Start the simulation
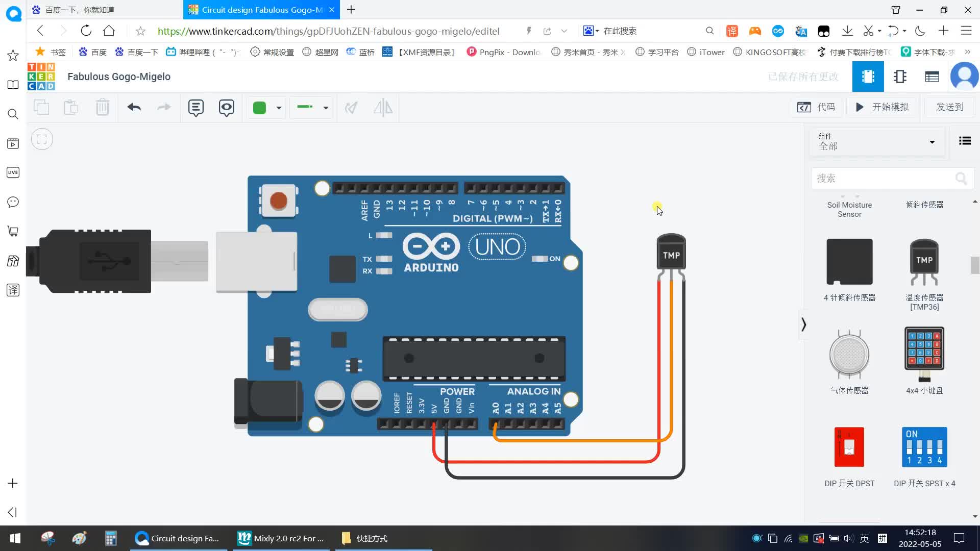Viewport: 980px width, 551px height. pos(882,107)
